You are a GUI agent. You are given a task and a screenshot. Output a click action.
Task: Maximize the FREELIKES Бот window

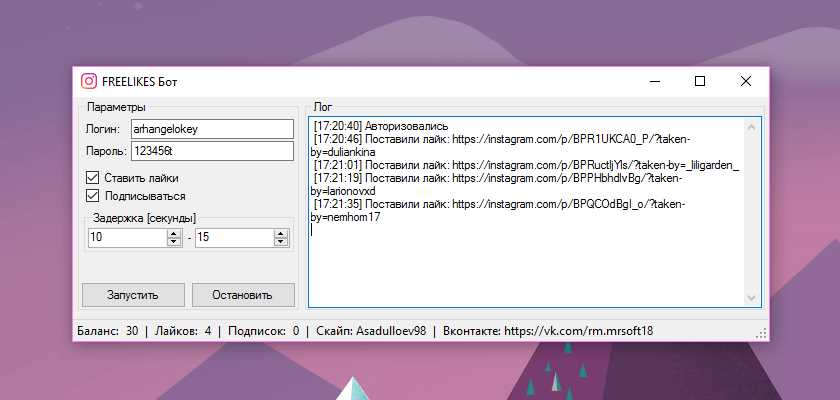pos(700,81)
